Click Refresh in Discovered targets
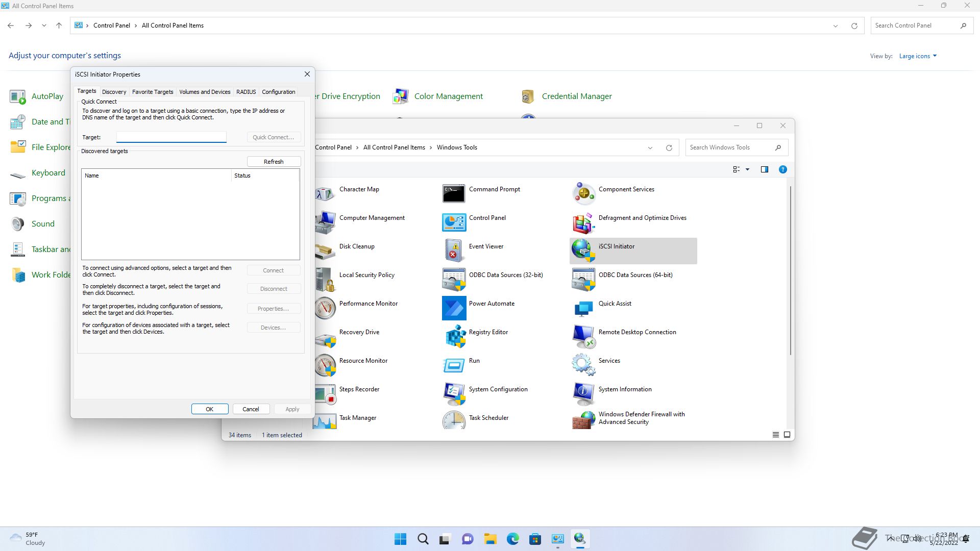Image resolution: width=980 pixels, height=551 pixels. coord(274,162)
